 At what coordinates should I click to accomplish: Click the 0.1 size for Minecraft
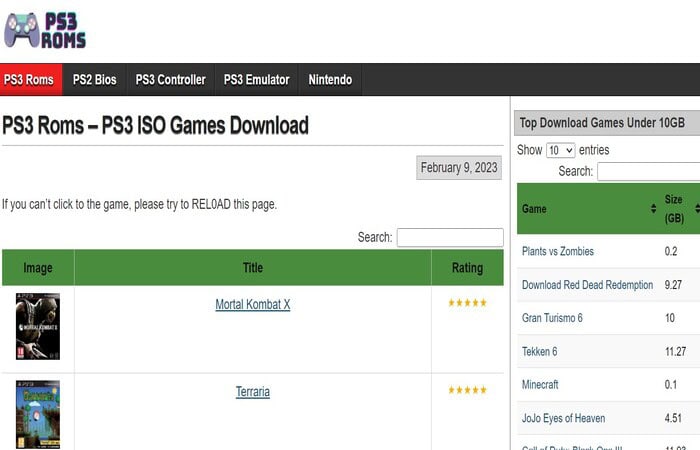coord(671,385)
